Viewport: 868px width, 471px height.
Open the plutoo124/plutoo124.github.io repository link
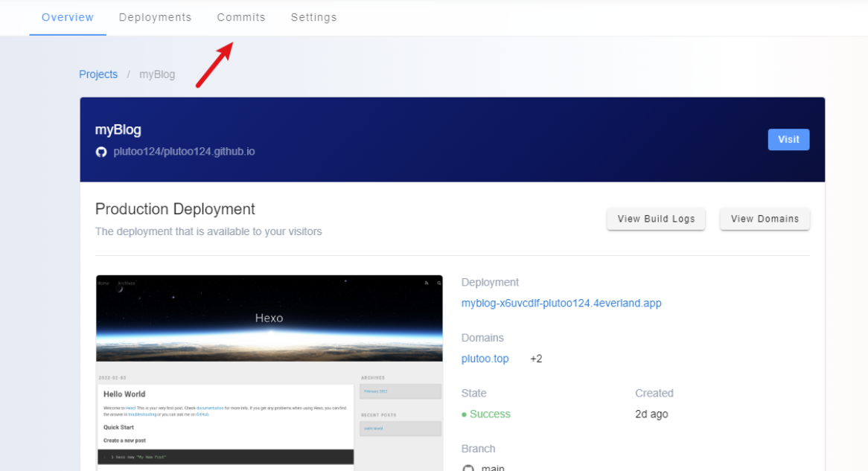184,152
